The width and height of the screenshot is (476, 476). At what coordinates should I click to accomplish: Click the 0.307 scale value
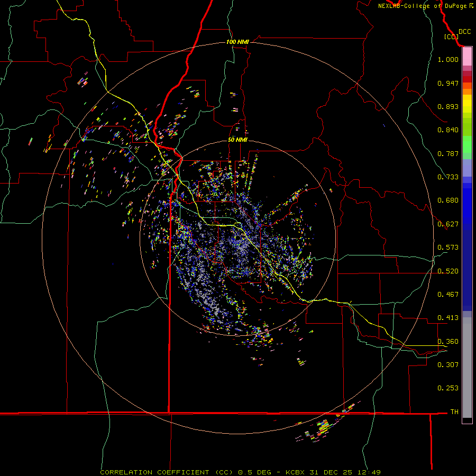(x=448, y=365)
